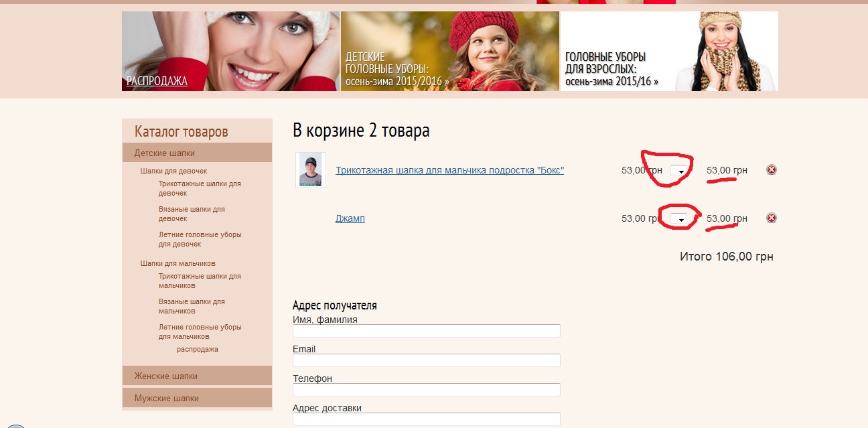This screenshot has height=428, width=868.
Task: Focus the Email input field
Action: tap(426, 360)
